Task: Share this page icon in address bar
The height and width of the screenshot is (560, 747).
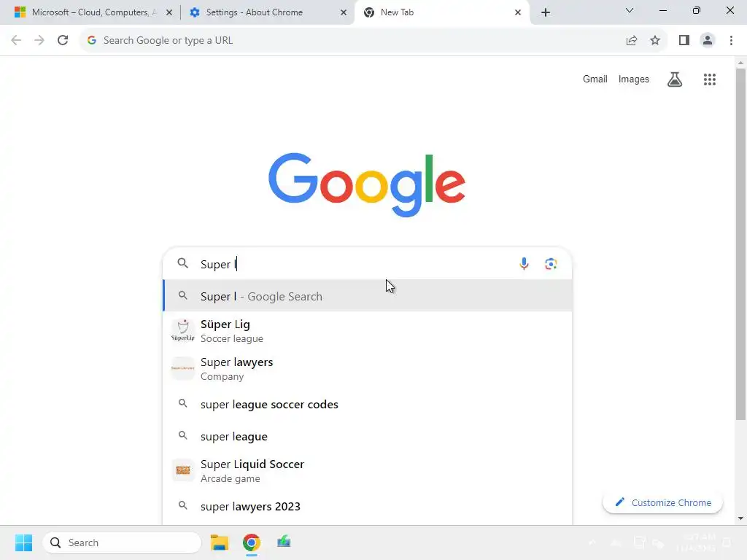Action: pyautogui.click(x=632, y=41)
